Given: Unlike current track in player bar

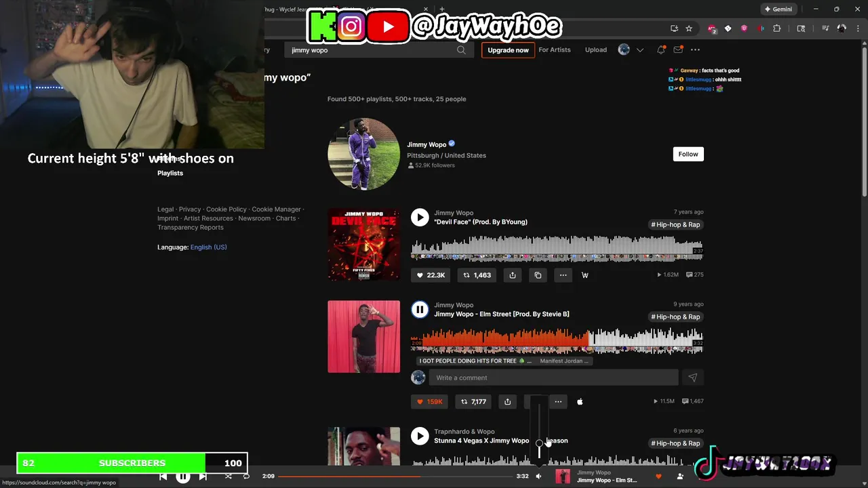Looking at the screenshot, I should (x=658, y=476).
